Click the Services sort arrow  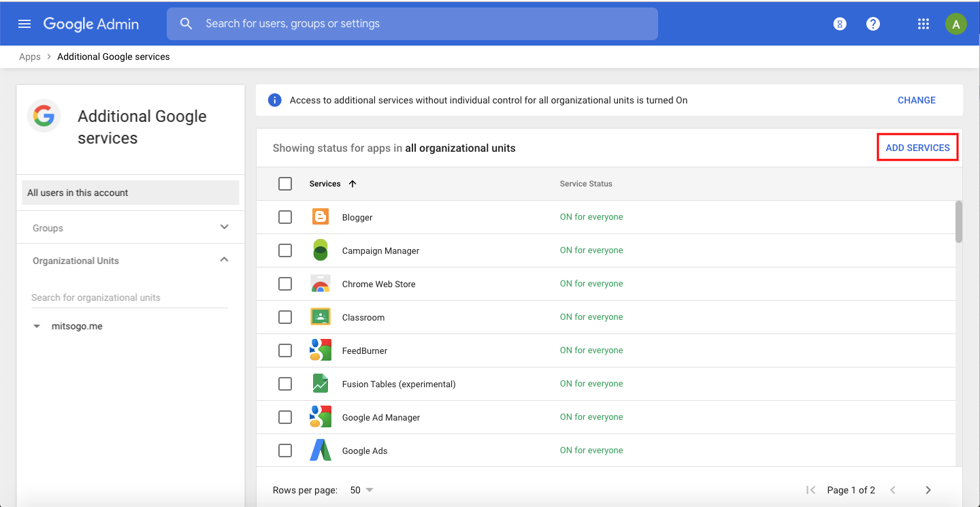click(x=353, y=184)
